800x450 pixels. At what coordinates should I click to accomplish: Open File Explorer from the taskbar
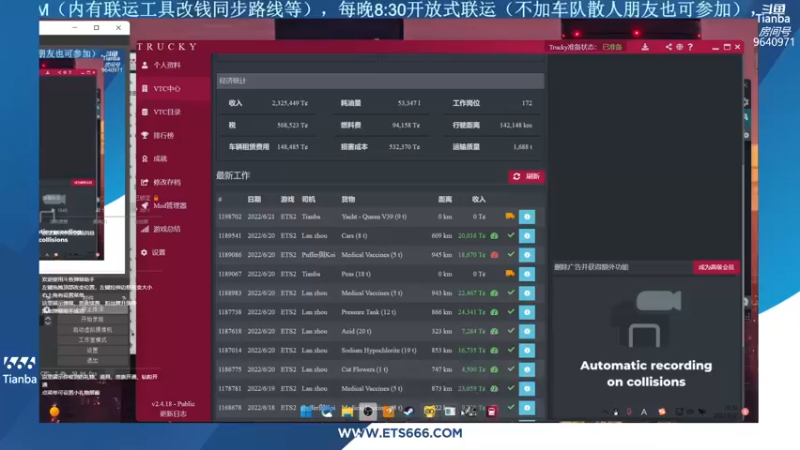click(347, 412)
